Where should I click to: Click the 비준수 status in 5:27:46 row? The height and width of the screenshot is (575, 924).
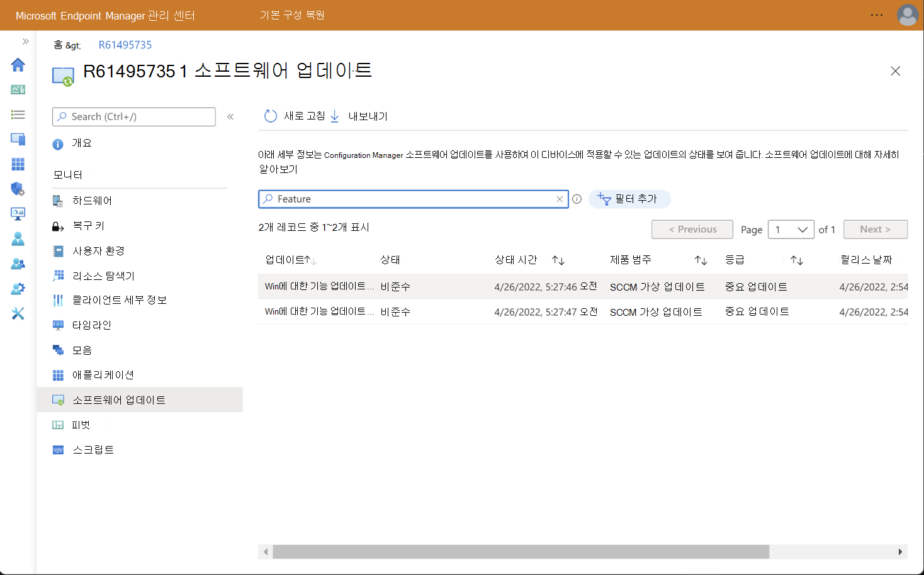[395, 287]
